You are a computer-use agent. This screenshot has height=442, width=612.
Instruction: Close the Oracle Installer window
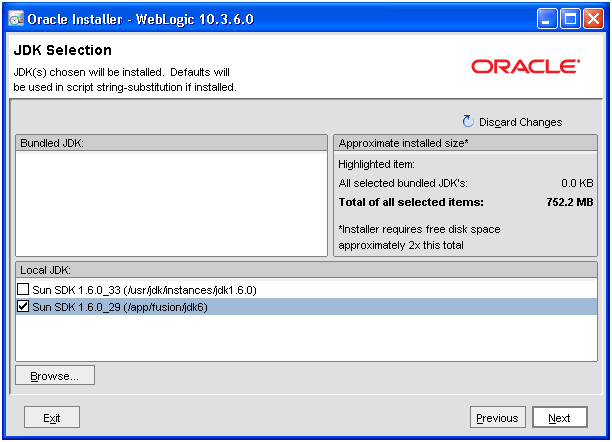(593, 18)
